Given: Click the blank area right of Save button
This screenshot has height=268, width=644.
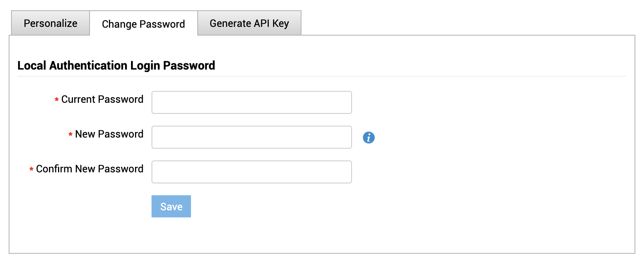Looking at the screenshot, I should pos(316,206).
